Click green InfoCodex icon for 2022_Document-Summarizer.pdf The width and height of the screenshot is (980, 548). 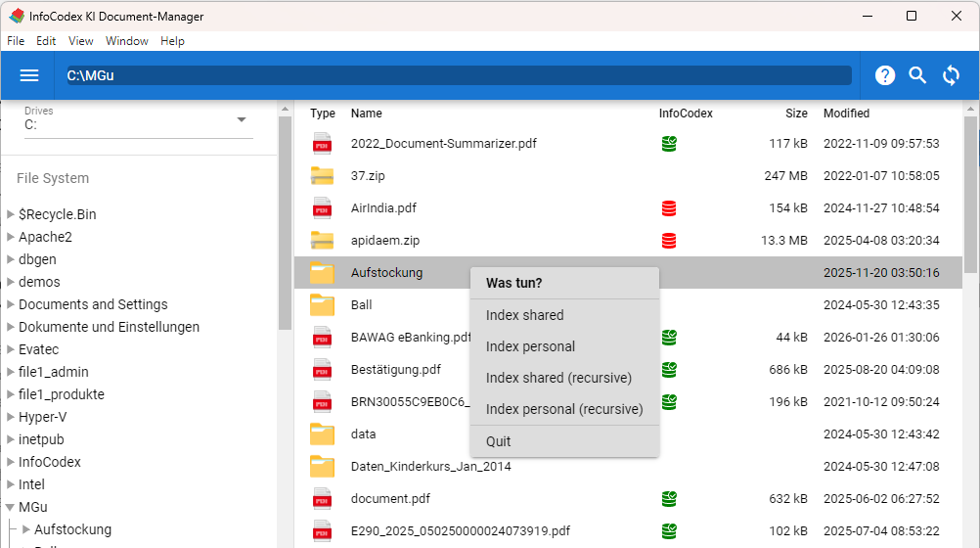[x=669, y=144]
